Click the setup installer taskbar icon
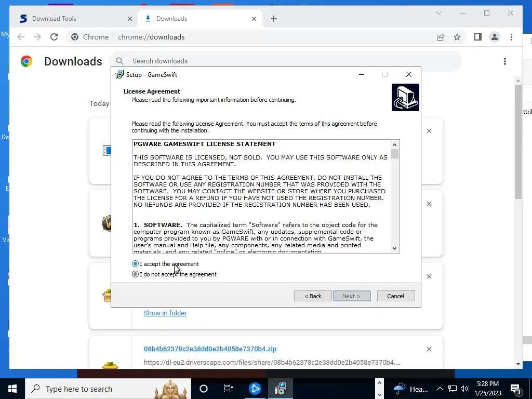Viewport: 532px width, 399px height. (x=281, y=389)
